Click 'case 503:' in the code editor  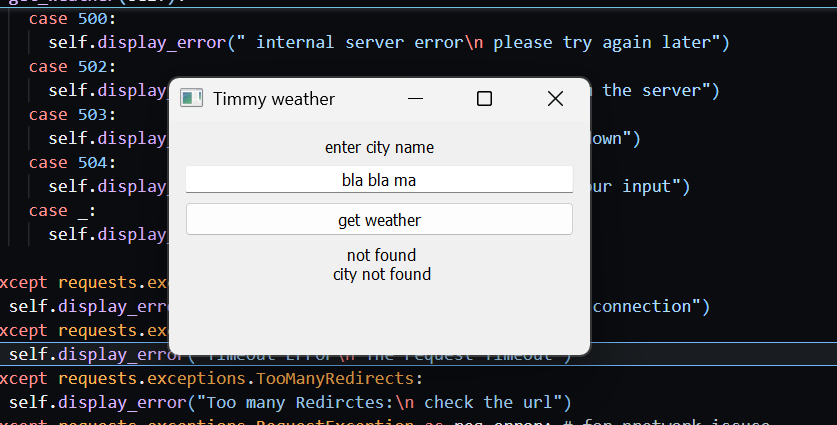pos(72,115)
